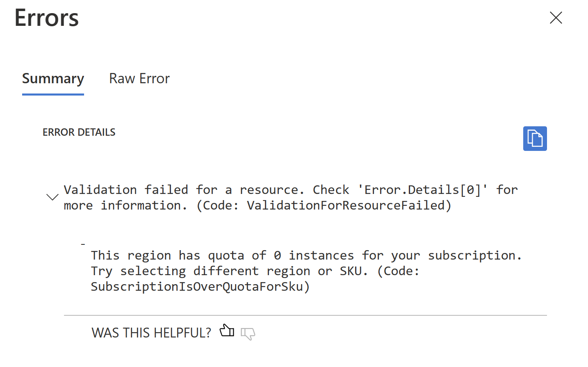Click the 'Error.Details[0]' reference text

tap(422, 189)
